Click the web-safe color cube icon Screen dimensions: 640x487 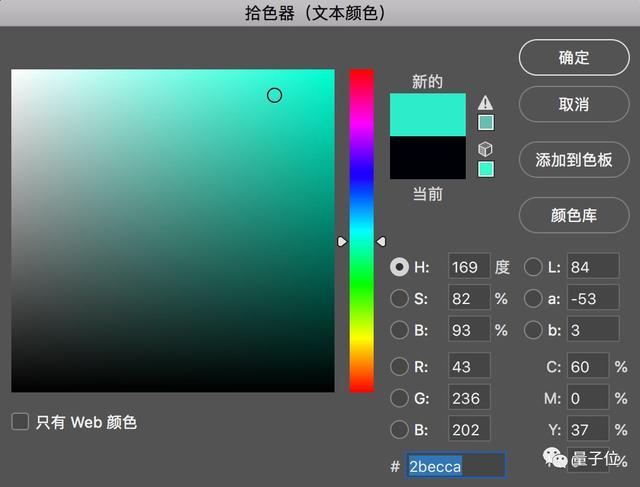(486, 149)
